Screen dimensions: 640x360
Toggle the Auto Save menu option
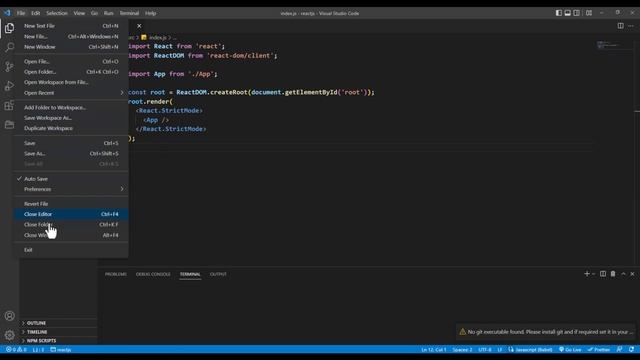tap(71, 179)
